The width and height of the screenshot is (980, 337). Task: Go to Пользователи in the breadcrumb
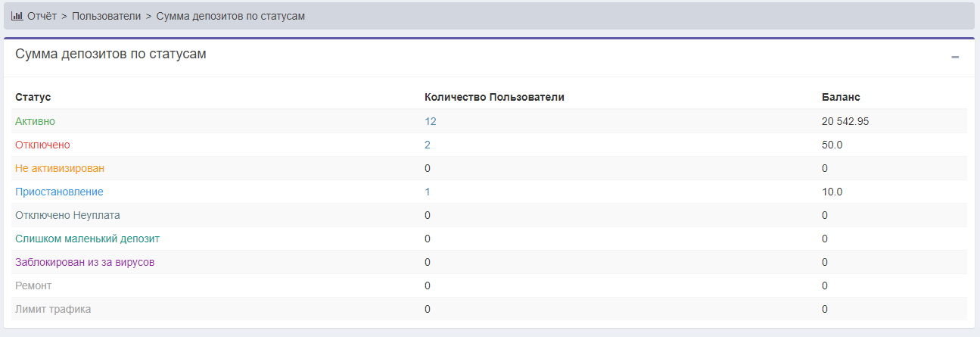(106, 16)
